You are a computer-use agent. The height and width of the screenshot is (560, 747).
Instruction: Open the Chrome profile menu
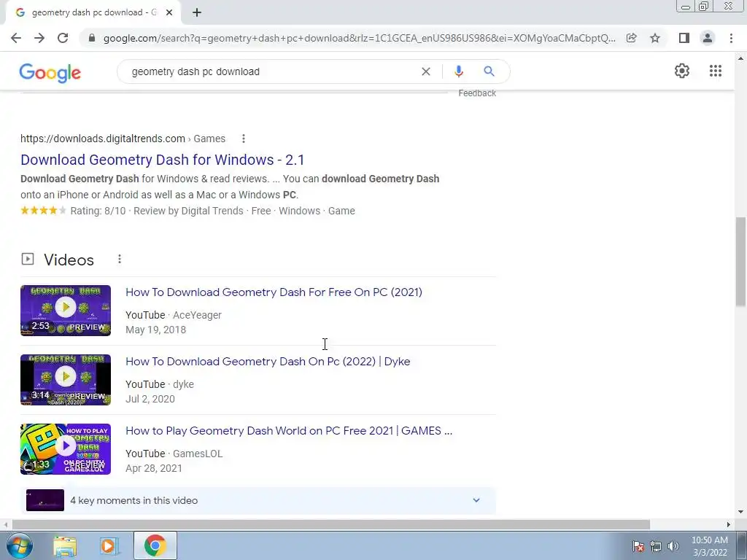708,38
